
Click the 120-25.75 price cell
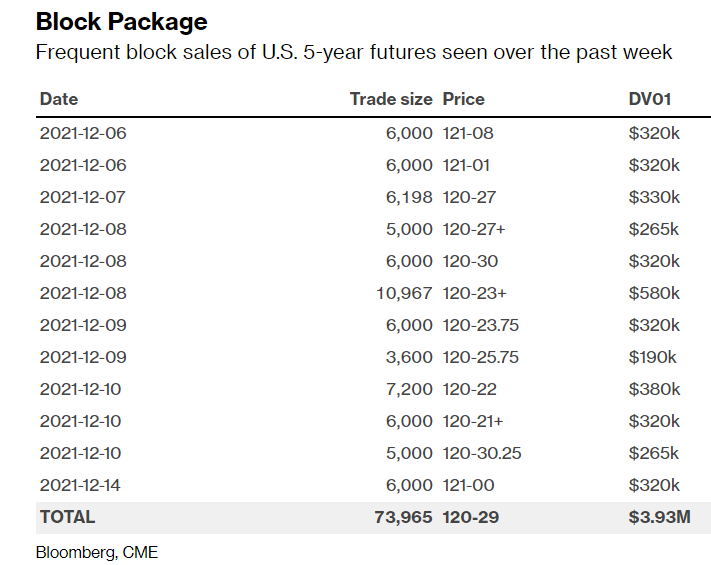tap(481, 357)
